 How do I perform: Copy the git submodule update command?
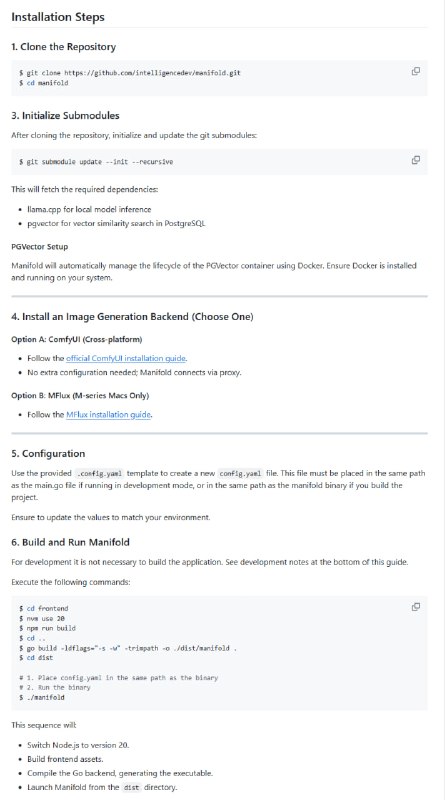coord(415,160)
